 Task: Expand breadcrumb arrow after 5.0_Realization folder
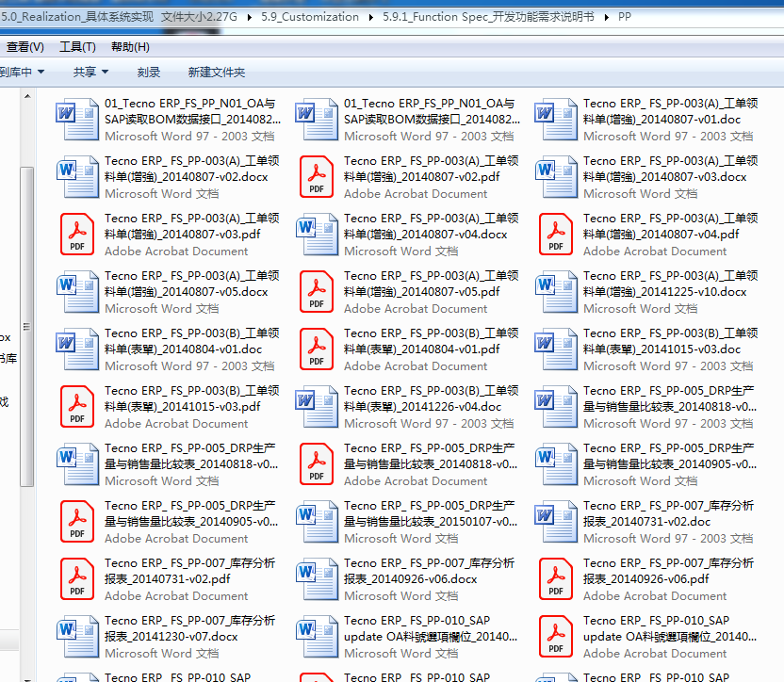click(x=249, y=18)
